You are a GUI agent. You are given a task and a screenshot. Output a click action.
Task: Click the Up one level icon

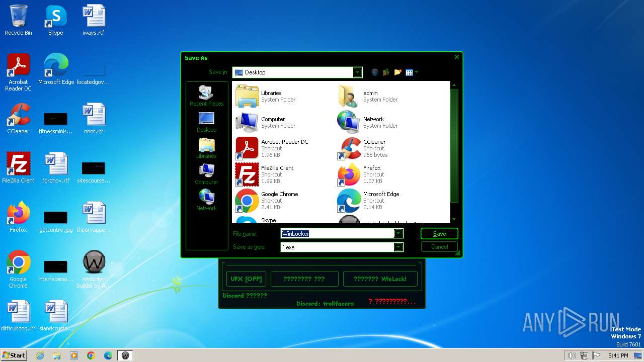pyautogui.click(x=386, y=72)
